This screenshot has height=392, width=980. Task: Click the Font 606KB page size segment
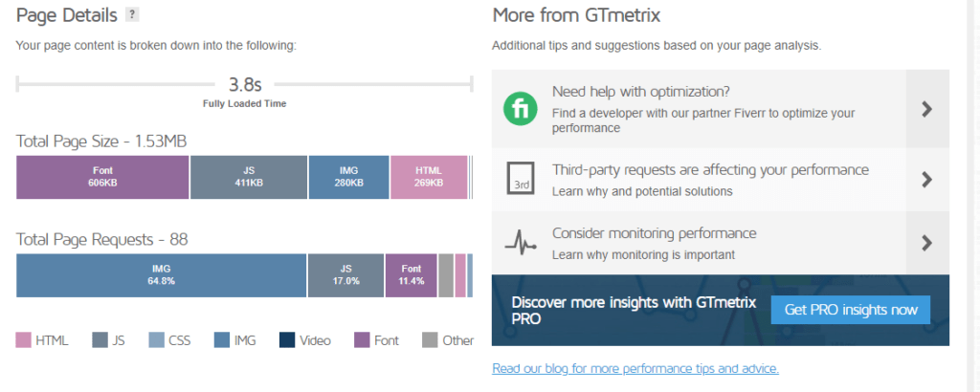click(103, 177)
